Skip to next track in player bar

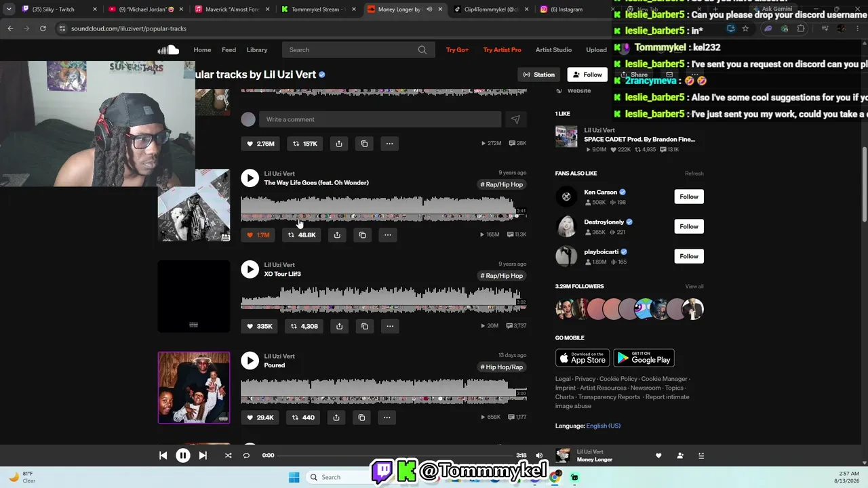203,455
